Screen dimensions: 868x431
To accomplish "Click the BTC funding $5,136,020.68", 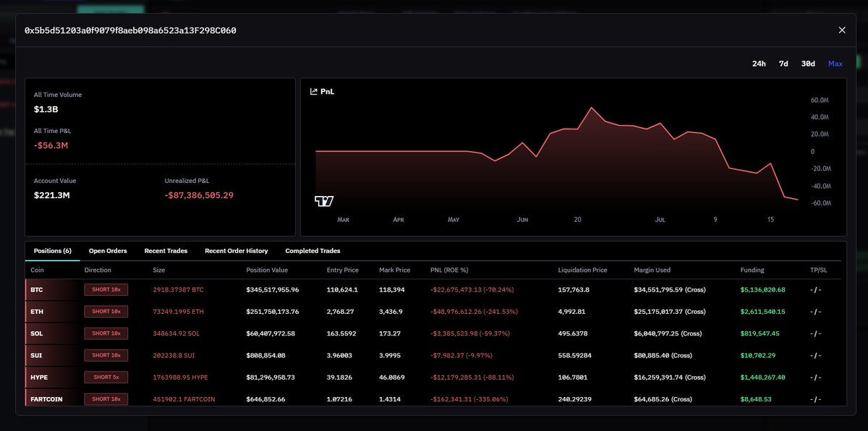I will (x=763, y=290).
